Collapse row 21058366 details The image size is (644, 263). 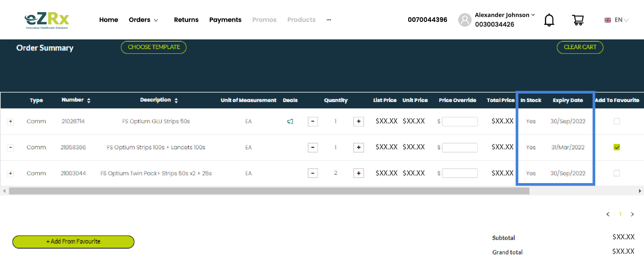click(x=10, y=147)
